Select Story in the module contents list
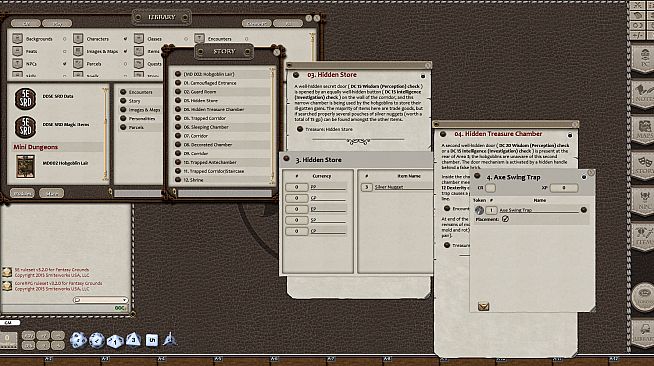 tap(134, 100)
